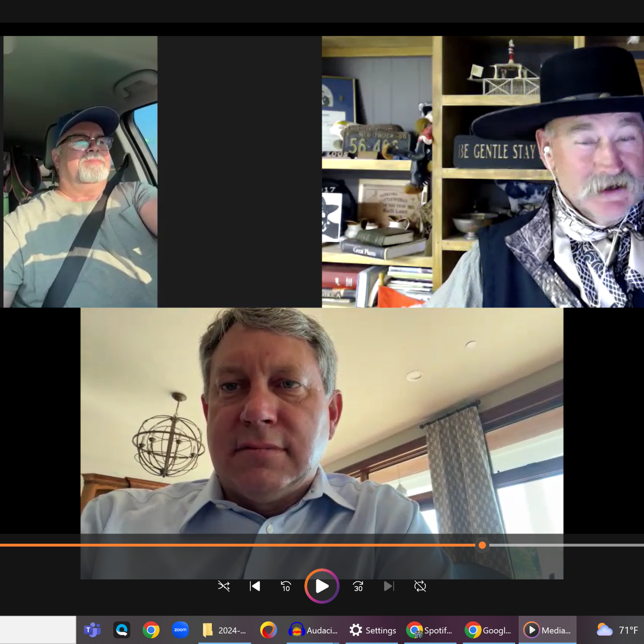644x644 pixels.
Task: Skip forward 30 seconds
Action: tap(358, 586)
